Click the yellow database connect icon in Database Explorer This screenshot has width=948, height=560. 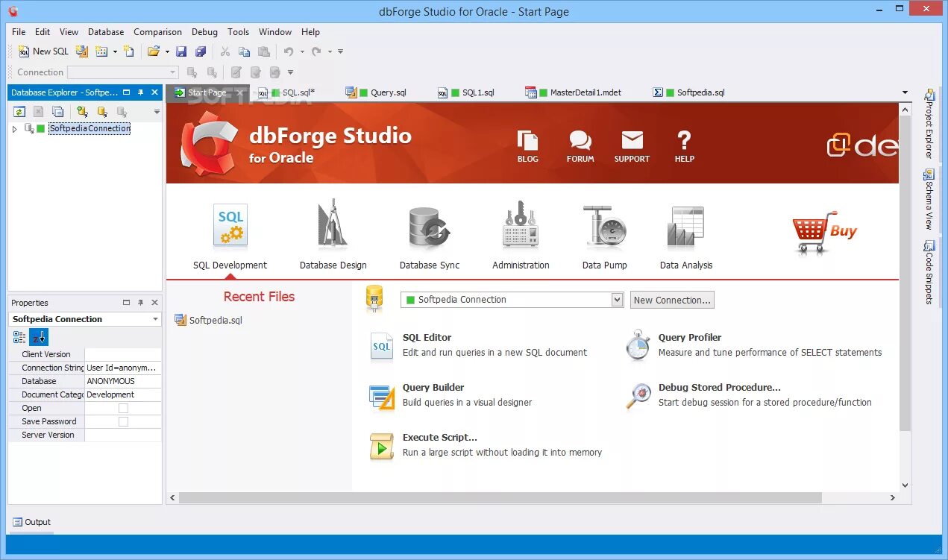[x=102, y=112]
